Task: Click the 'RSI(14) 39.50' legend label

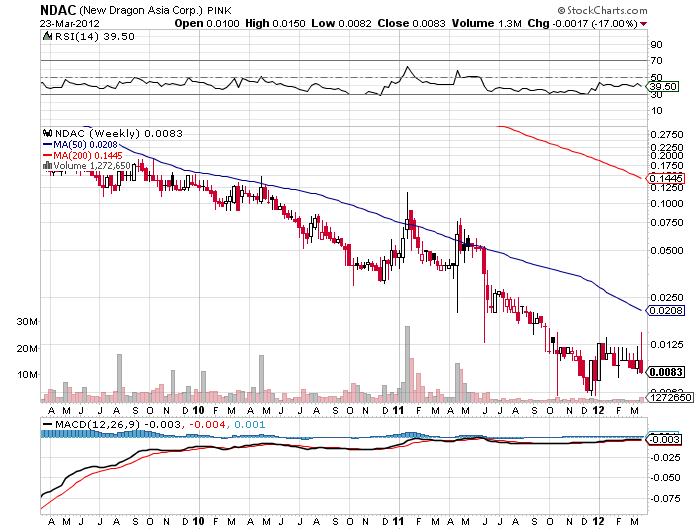Action: click(94, 37)
